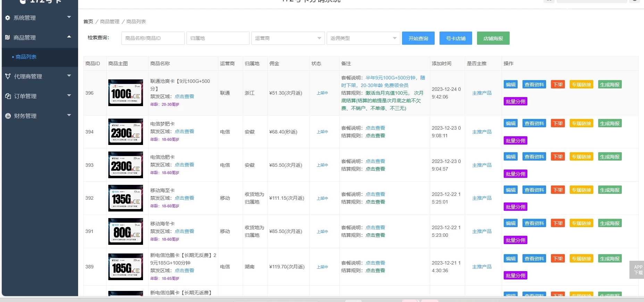Expand the 订单管理 menu arrow
This screenshot has height=302, width=644.
tap(69, 95)
